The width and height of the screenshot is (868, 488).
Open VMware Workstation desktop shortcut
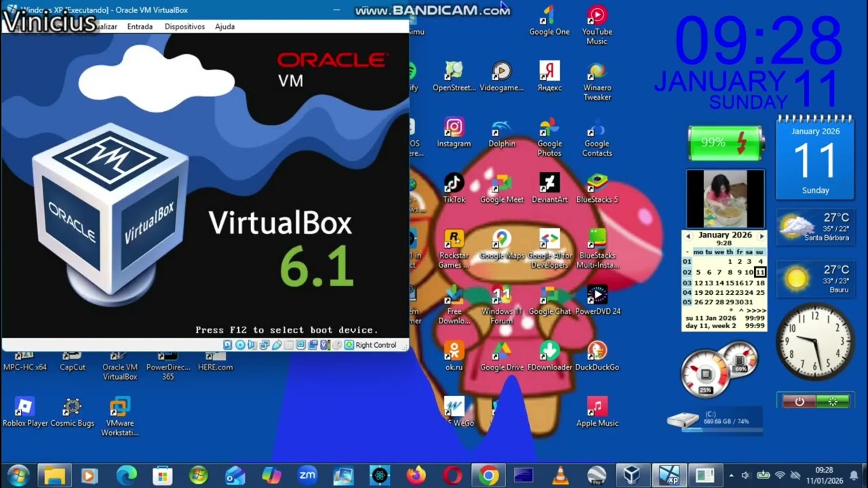(x=120, y=416)
